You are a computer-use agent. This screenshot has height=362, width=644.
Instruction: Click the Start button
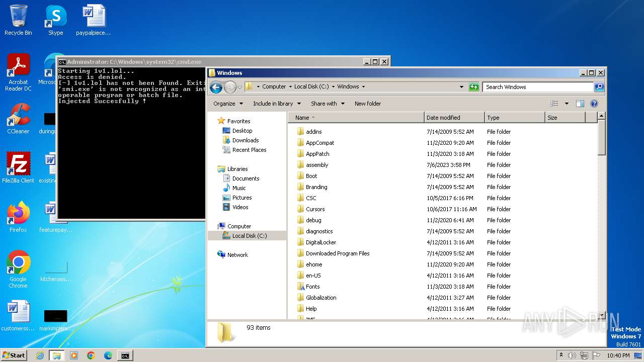point(14,355)
